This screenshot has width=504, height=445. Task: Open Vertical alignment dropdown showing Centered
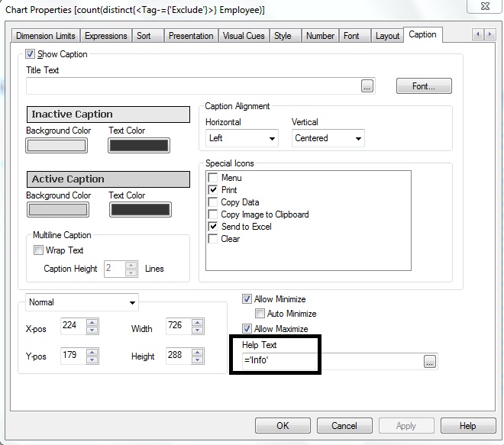[328, 138]
